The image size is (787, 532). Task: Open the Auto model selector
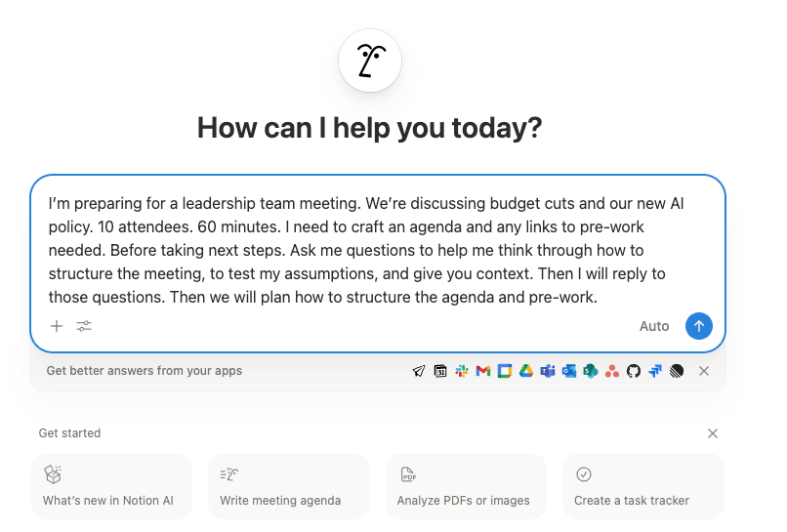[x=654, y=326]
